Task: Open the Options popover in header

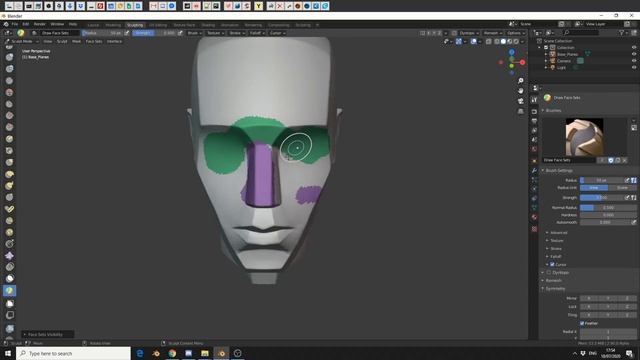Action: coord(516,33)
